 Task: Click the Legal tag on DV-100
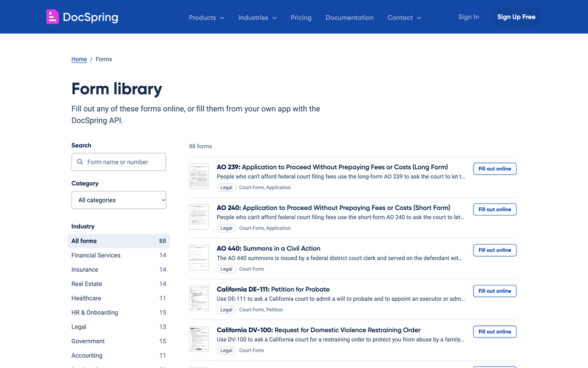[226, 350]
